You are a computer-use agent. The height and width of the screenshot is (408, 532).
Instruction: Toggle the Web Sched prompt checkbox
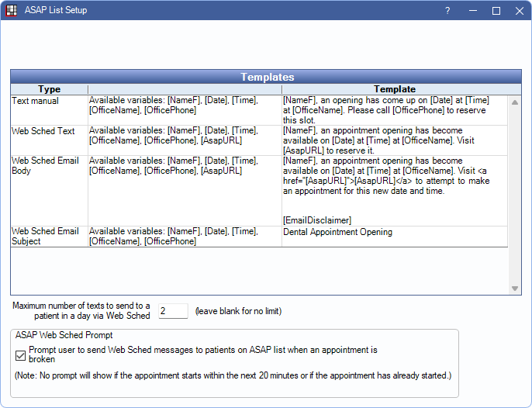tap(21, 355)
